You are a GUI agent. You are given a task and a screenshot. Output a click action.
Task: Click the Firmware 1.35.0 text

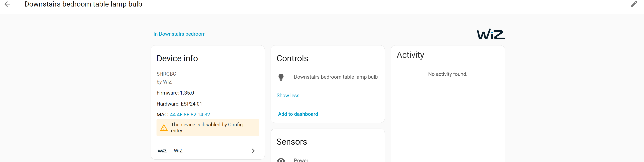coord(175,93)
